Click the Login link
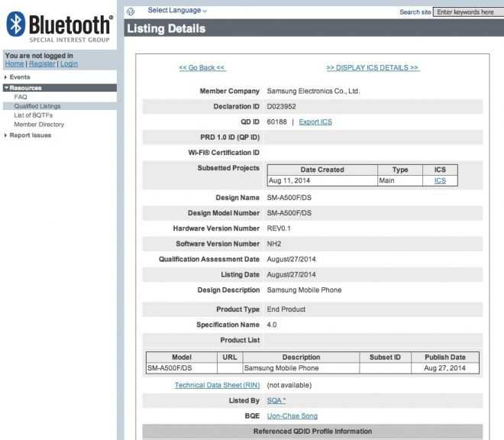Screen dimensions: 504x440 [x=69, y=64]
